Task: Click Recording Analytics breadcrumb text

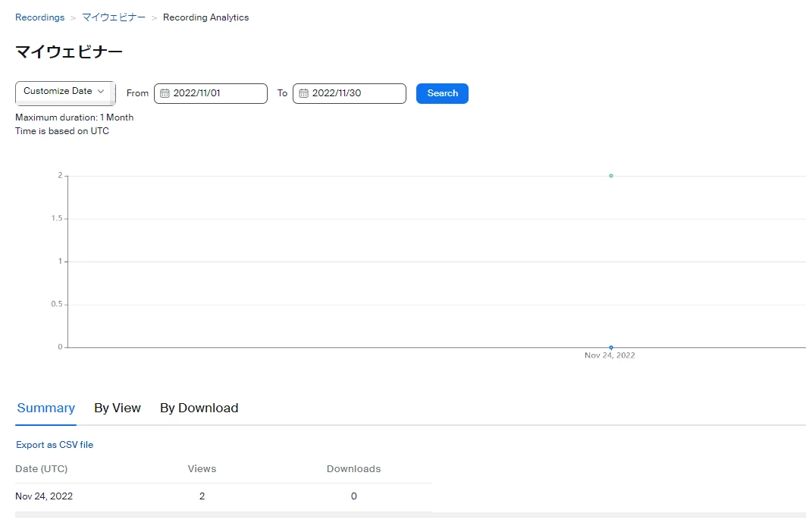Action: pos(205,17)
